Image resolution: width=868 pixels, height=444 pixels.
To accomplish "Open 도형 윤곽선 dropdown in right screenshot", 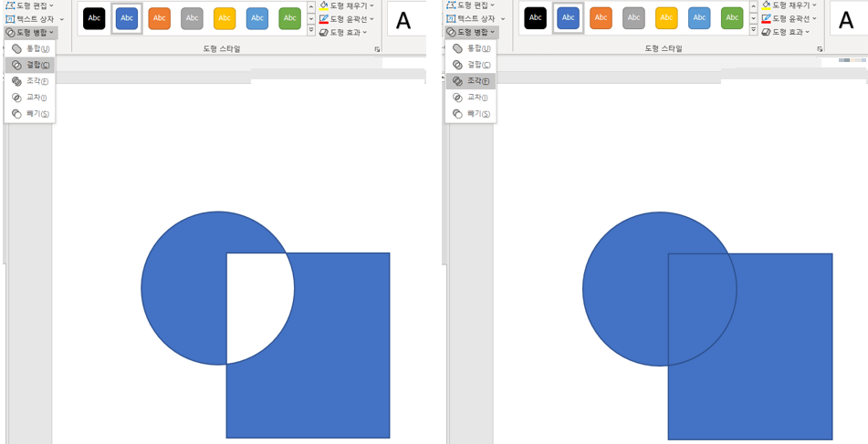I will (x=789, y=19).
